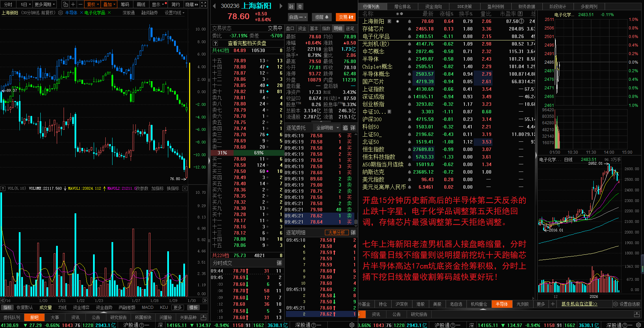
Task: Click the pop-out icon below watchlist tabs
Action: [x=637, y=314]
